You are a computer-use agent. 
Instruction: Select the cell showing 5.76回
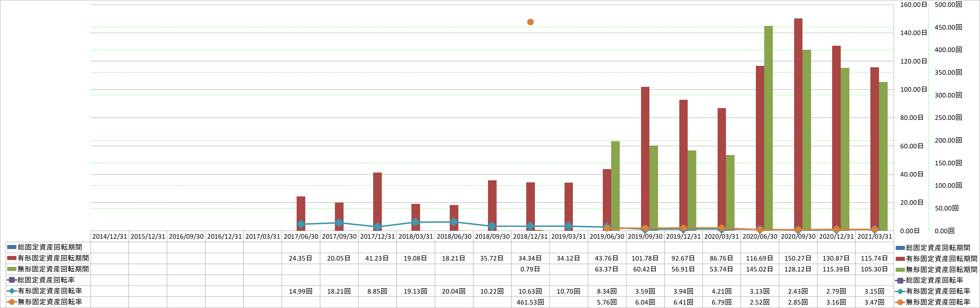pos(607,302)
